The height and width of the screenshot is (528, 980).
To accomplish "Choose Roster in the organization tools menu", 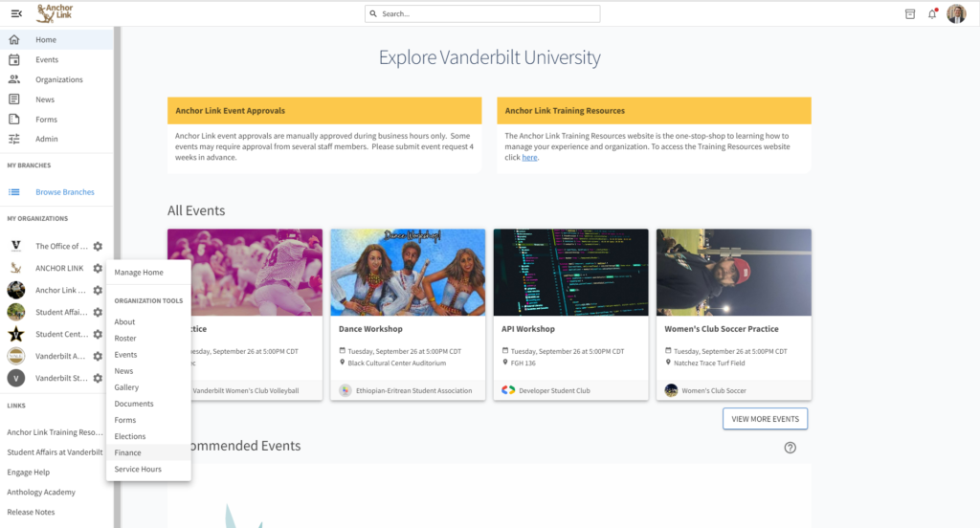I will [125, 339].
